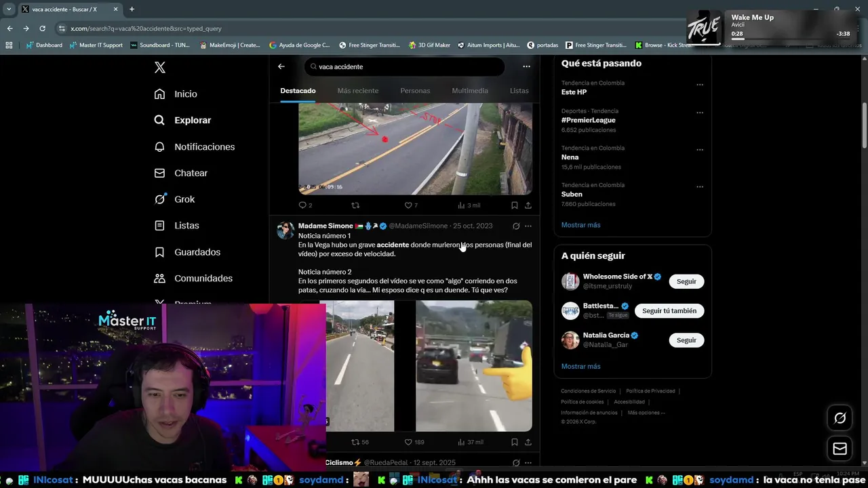This screenshot has height=488, width=868.
Task: Bookmark Madame Simone's post
Action: (x=515, y=442)
